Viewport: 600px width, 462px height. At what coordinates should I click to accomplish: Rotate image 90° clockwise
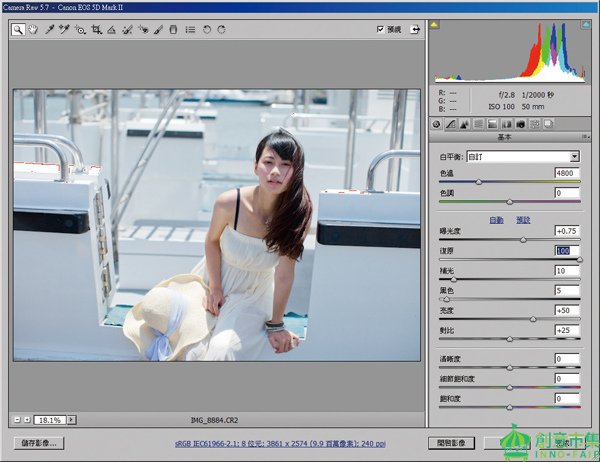(222, 29)
